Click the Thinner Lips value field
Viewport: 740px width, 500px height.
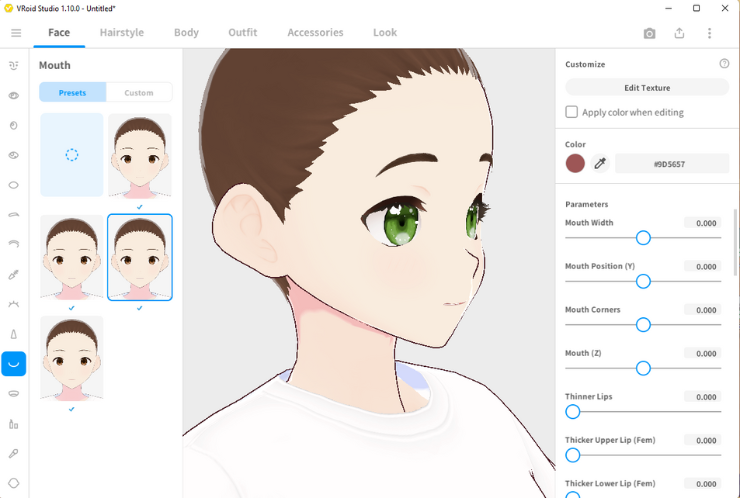point(703,397)
